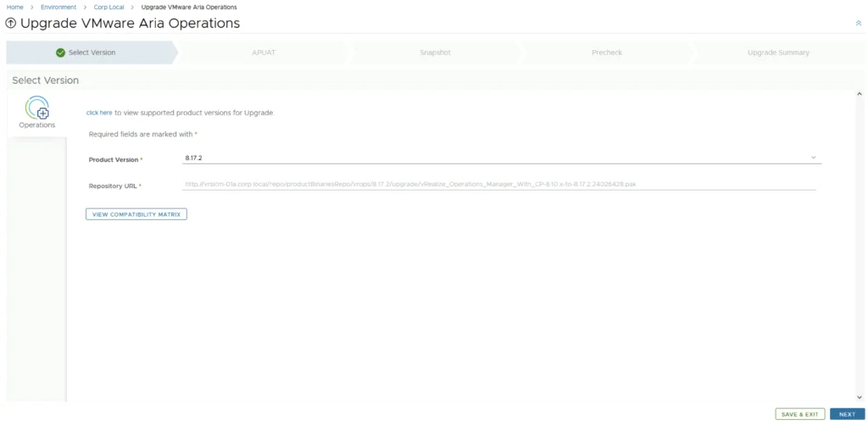868x426 pixels.
Task: Go to the Select Version wizard step
Action: (92, 53)
